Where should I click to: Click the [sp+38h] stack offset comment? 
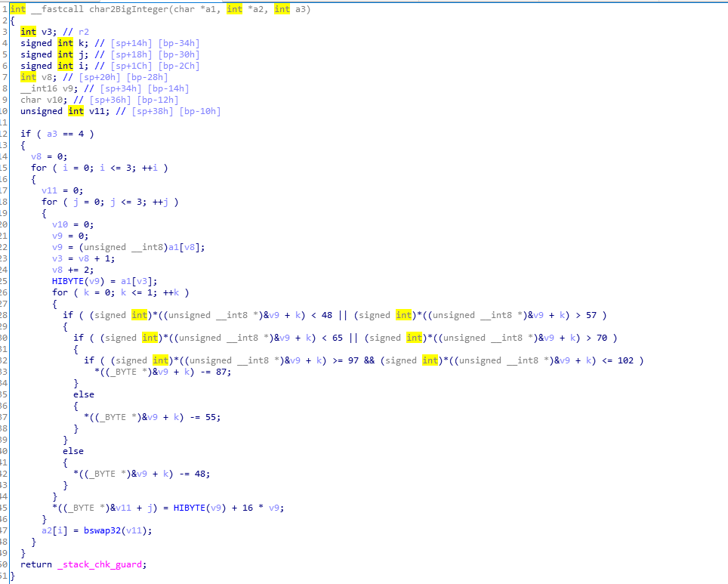coord(153,112)
